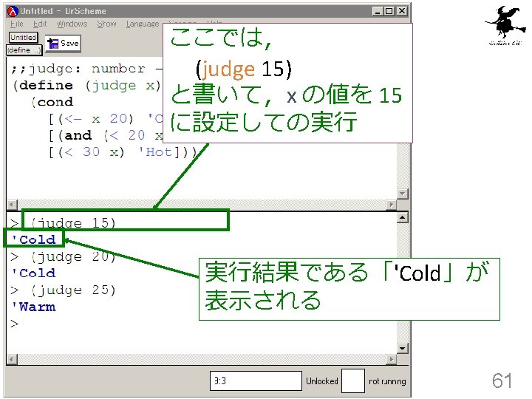Click the DrScheme lambda title bar icon

(x=13, y=11)
